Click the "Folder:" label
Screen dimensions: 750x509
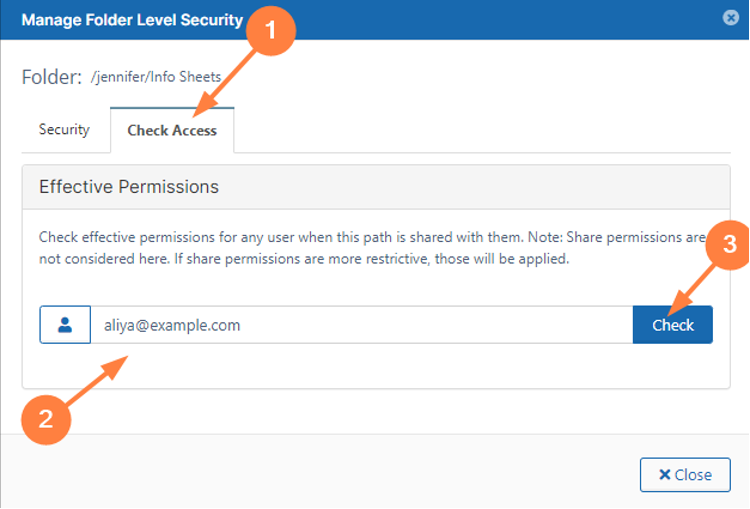coord(51,77)
